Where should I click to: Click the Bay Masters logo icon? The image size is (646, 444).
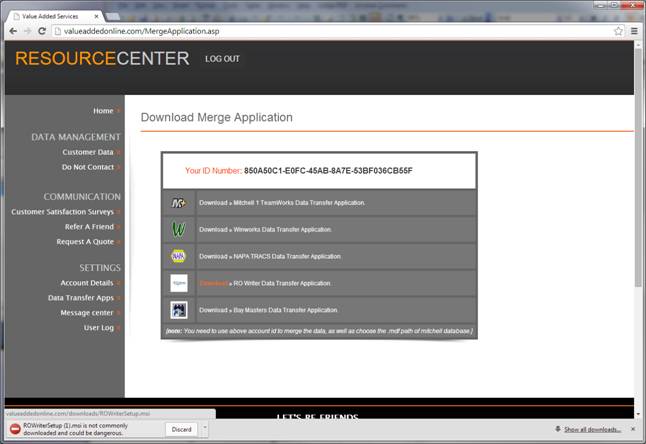(179, 310)
